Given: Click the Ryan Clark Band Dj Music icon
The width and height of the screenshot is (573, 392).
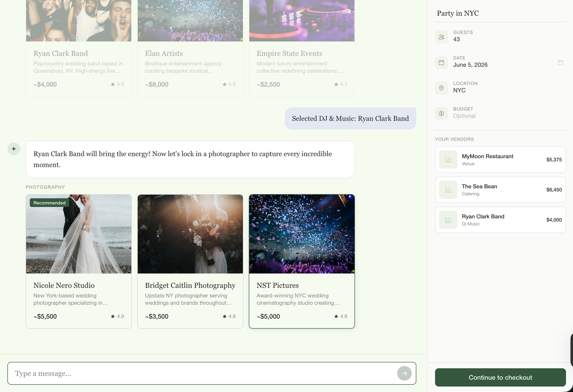Looking at the screenshot, I should [448, 219].
